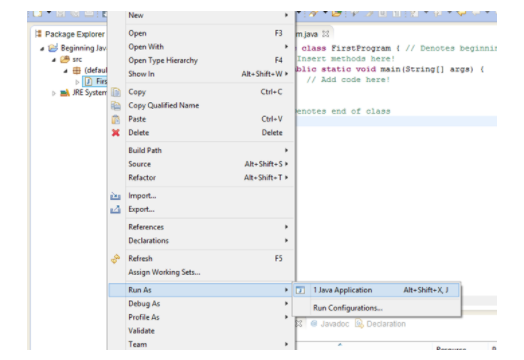Screen dimensions: 524x360
Task: Collapse the default package node
Action: [x=66, y=71]
